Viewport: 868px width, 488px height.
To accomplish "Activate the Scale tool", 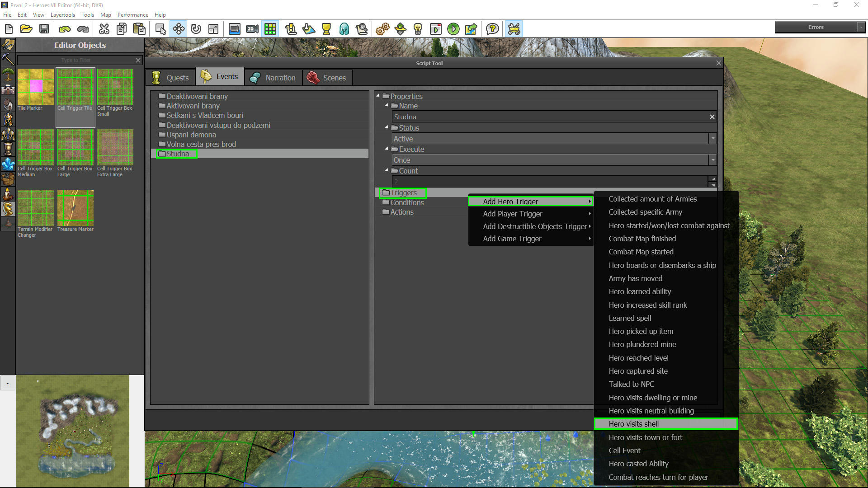I will coord(213,29).
